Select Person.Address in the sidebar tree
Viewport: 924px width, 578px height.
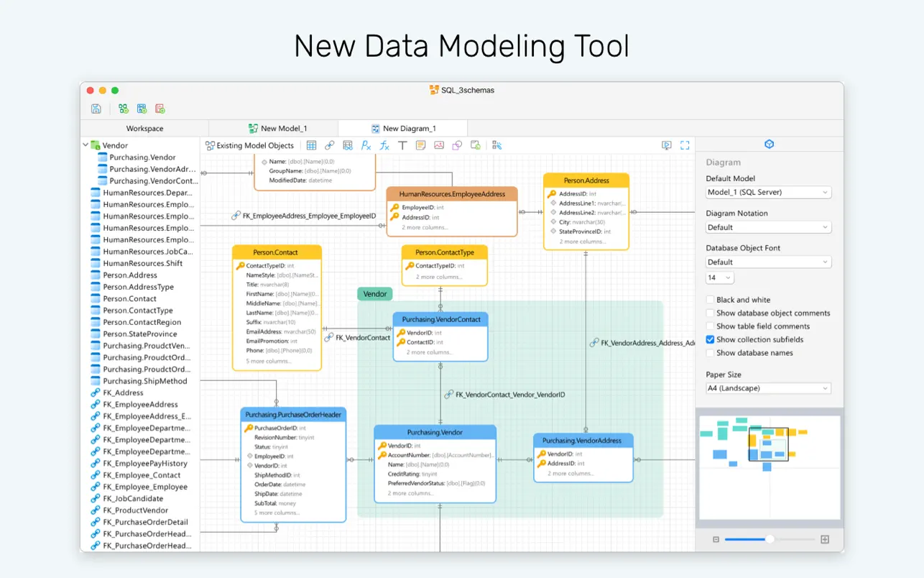click(129, 275)
